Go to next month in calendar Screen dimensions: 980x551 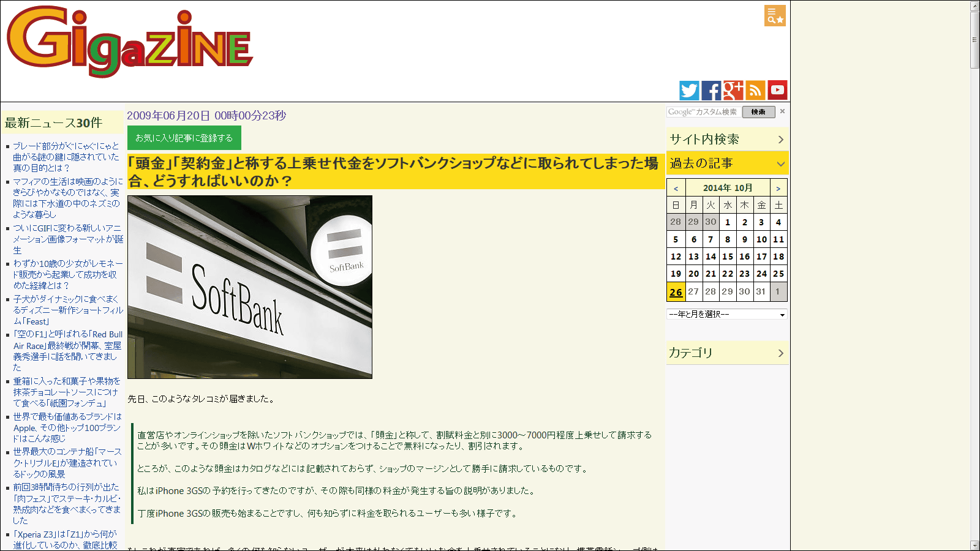[x=778, y=189]
